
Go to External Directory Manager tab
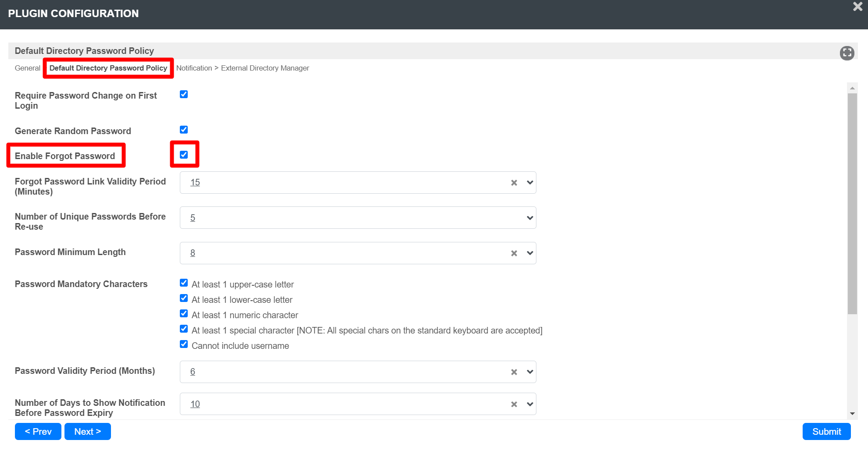coord(265,68)
